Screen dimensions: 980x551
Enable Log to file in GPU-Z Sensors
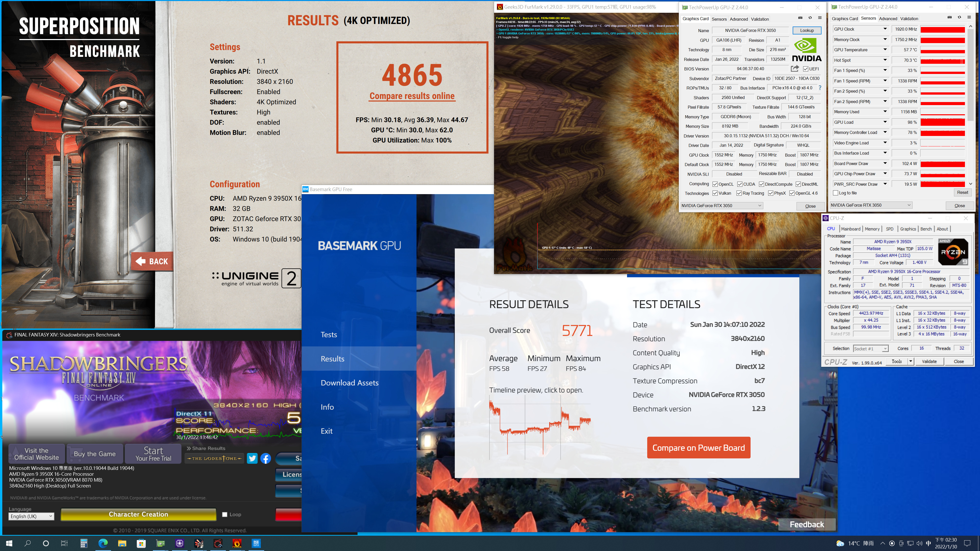click(836, 193)
